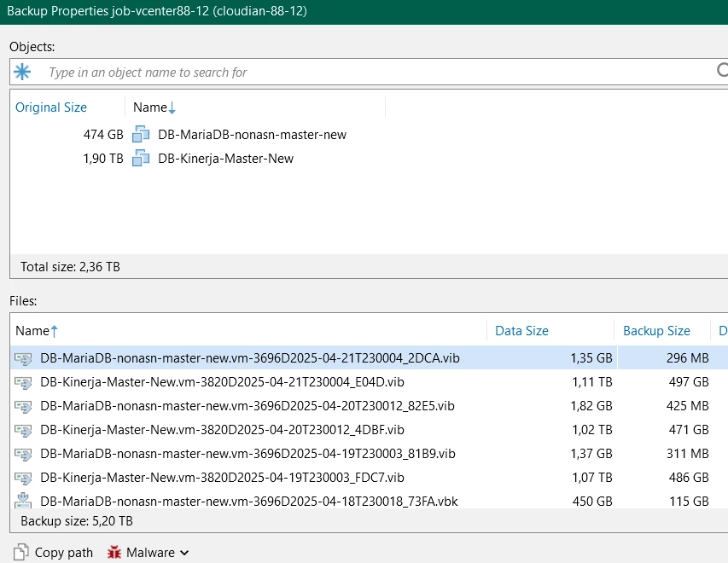Select the DB-Kinerja-Master-New object row
Viewport: 728px width, 563px height.
click(x=225, y=159)
